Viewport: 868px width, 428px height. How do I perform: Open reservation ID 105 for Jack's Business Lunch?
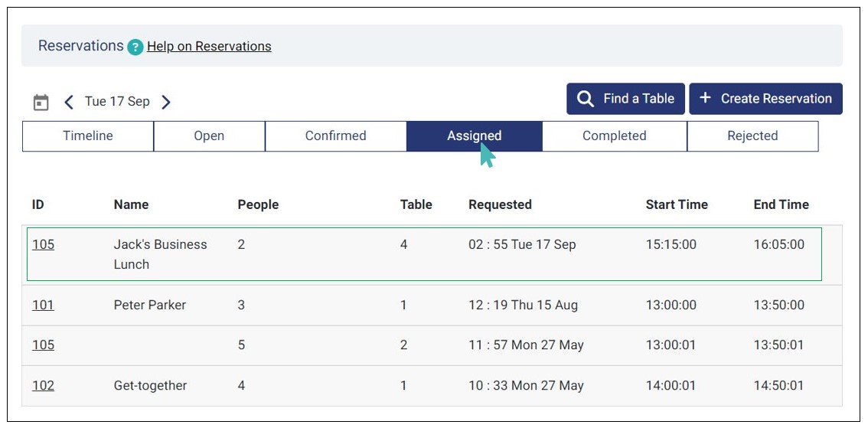pos(43,245)
